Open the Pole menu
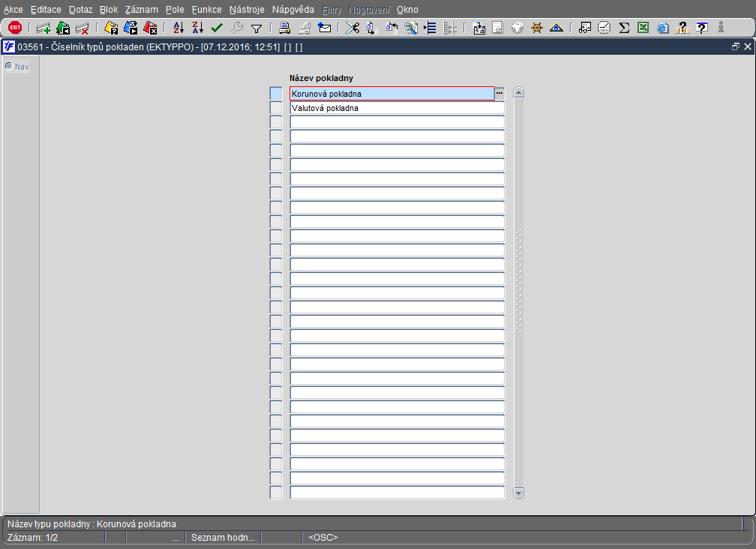The image size is (756, 549). pos(175,10)
